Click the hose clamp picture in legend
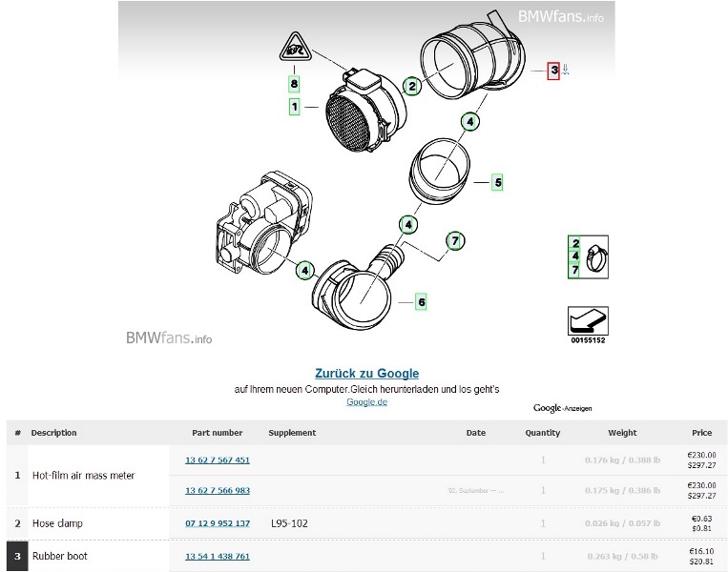This screenshot has width=728, height=572. click(595, 258)
